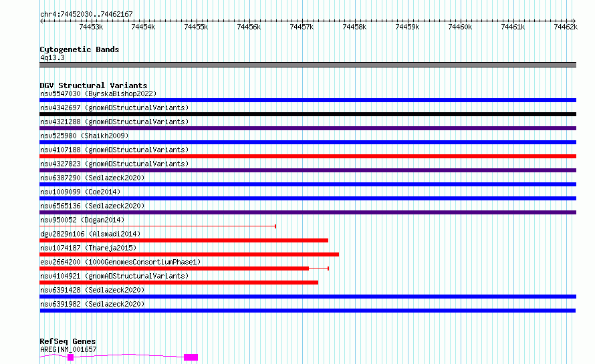595x364 pixels.
Task: Click the nsv1009099 (Coe2014) label
Action: (80, 192)
